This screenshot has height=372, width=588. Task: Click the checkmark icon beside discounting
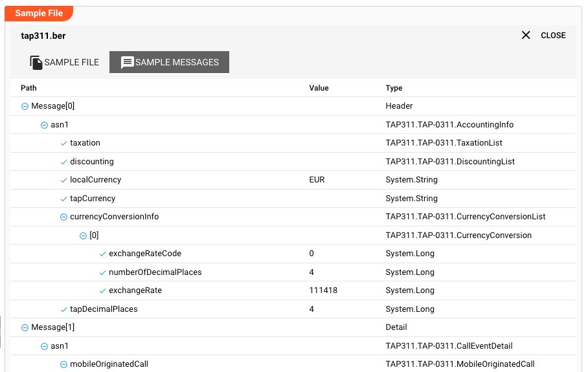pyautogui.click(x=63, y=162)
